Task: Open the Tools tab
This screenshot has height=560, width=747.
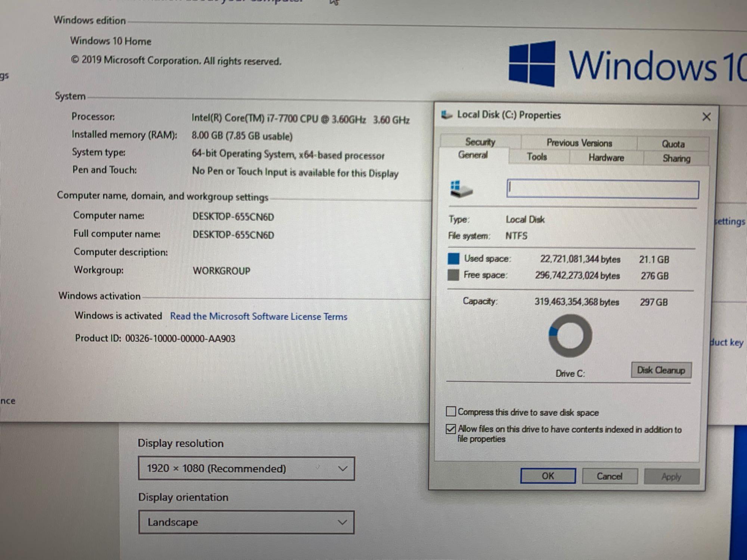Action: tap(537, 157)
